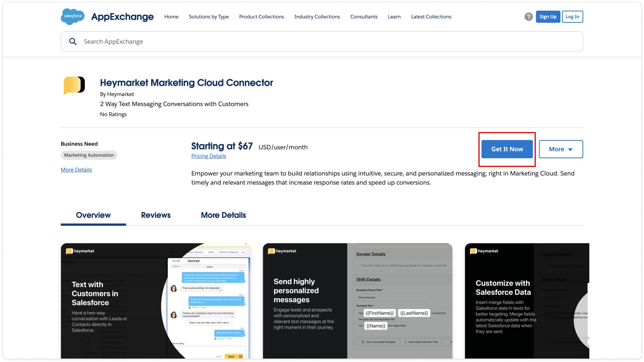Expand the More dropdown button
The image size is (644, 362).
tap(561, 149)
